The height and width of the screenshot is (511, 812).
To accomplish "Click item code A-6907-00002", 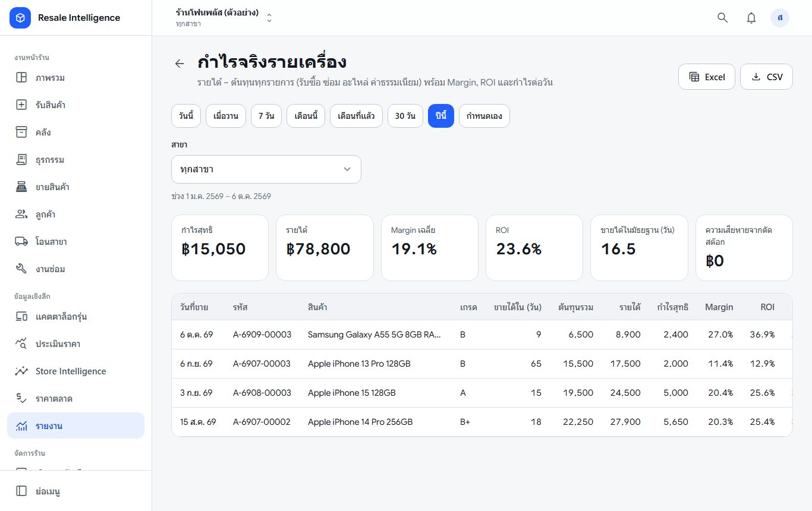I will (x=262, y=422).
